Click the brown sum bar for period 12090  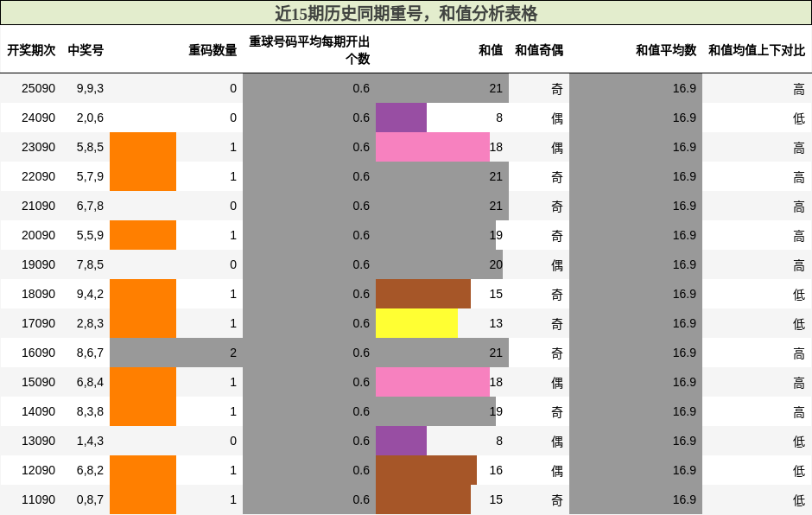[x=428, y=470]
